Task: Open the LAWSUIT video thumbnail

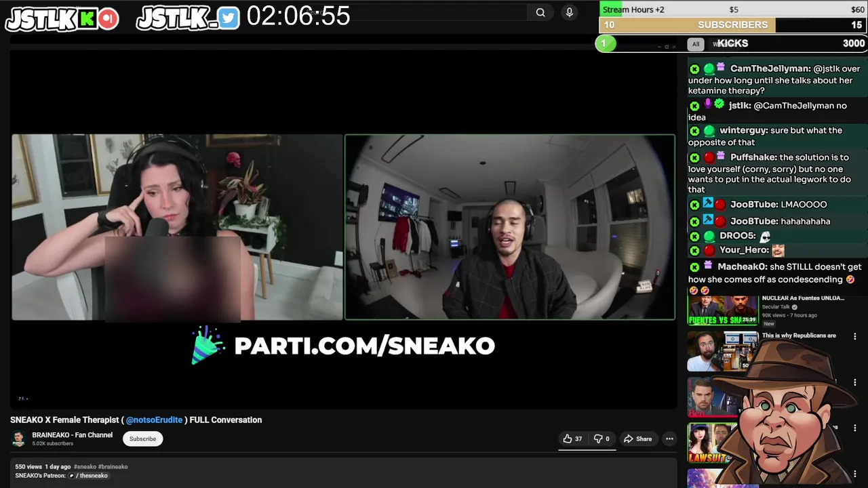Action: tap(712, 443)
